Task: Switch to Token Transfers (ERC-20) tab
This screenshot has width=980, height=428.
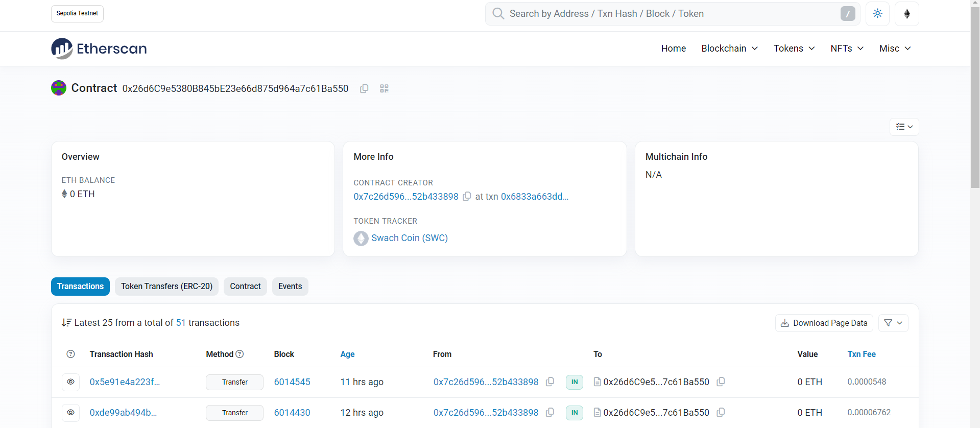Action: point(167,287)
